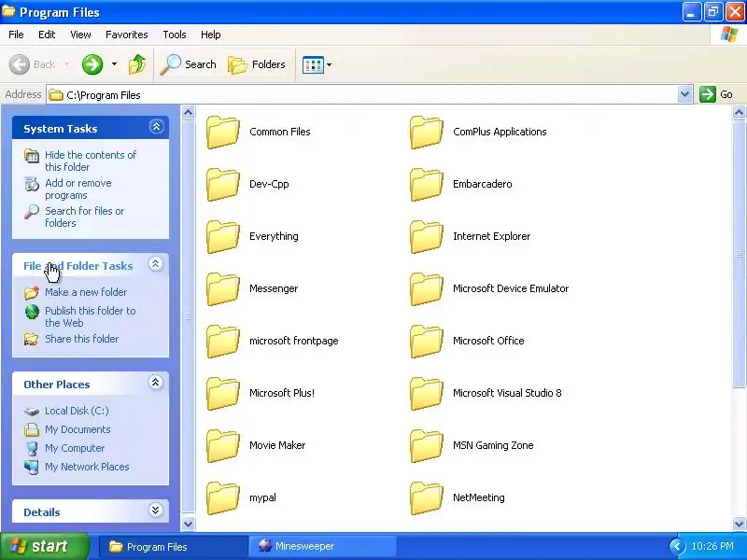Click the task pane scroll down arrow
The image size is (747, 560).
tap(189, 524)
